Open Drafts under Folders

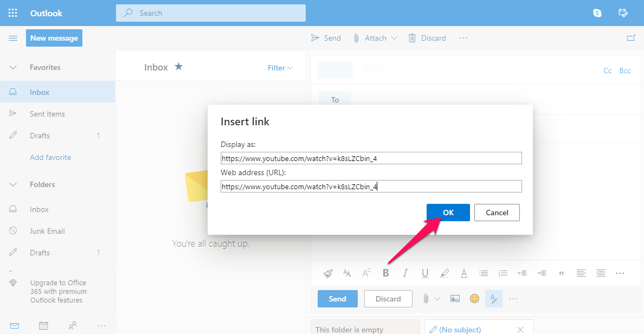coord(57,253)
